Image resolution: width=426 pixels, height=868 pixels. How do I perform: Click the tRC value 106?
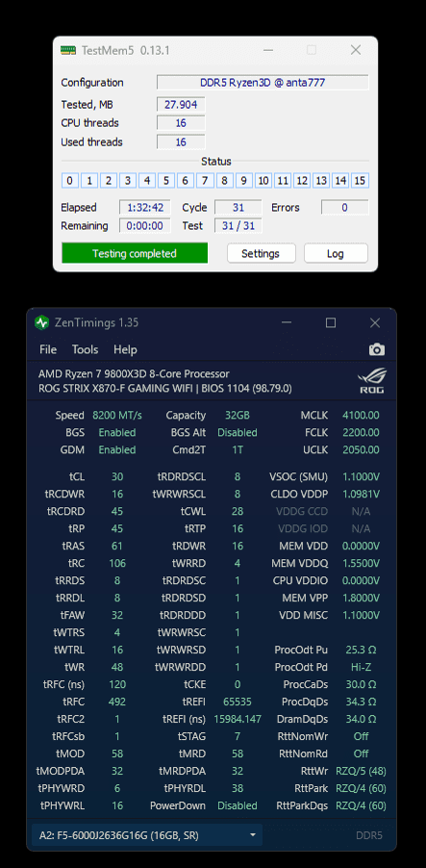(117, 563)
